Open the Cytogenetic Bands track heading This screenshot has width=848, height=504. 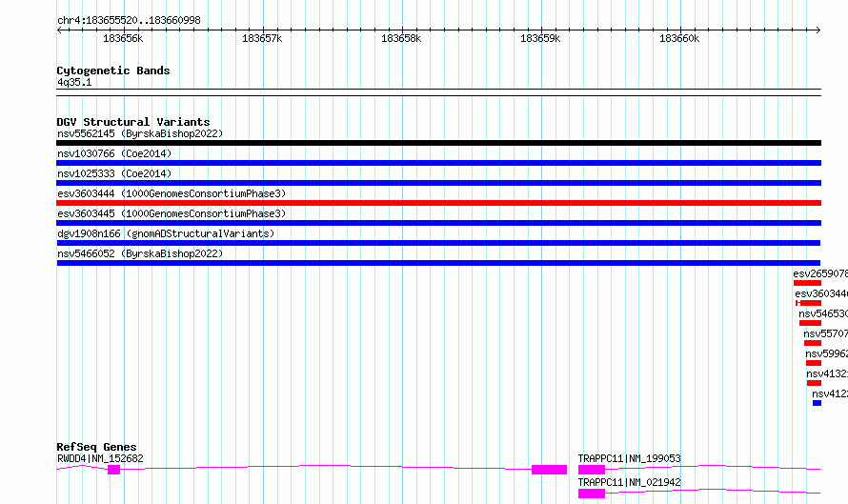(113, 71)
